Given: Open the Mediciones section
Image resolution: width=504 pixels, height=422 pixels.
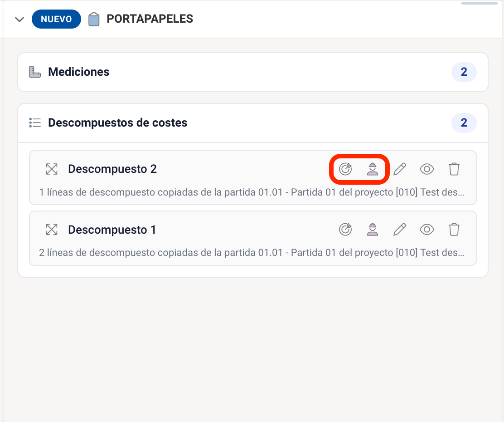Looking at the screenshot, I should point(79,72).
